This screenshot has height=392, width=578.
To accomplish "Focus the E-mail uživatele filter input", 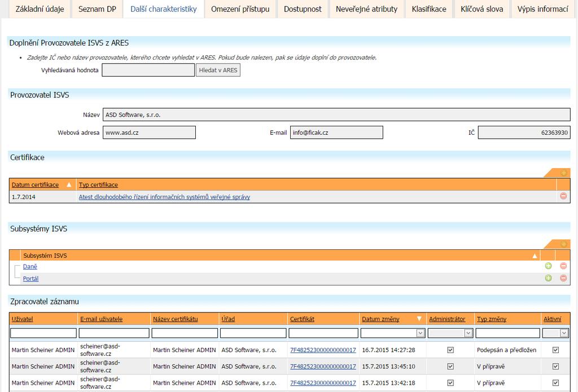I will [114, 333].
